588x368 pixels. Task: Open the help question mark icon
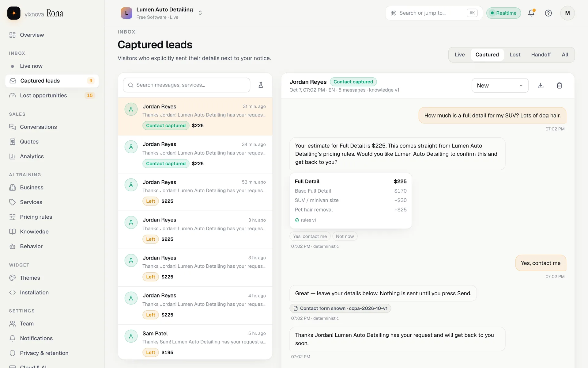[548, 13]
